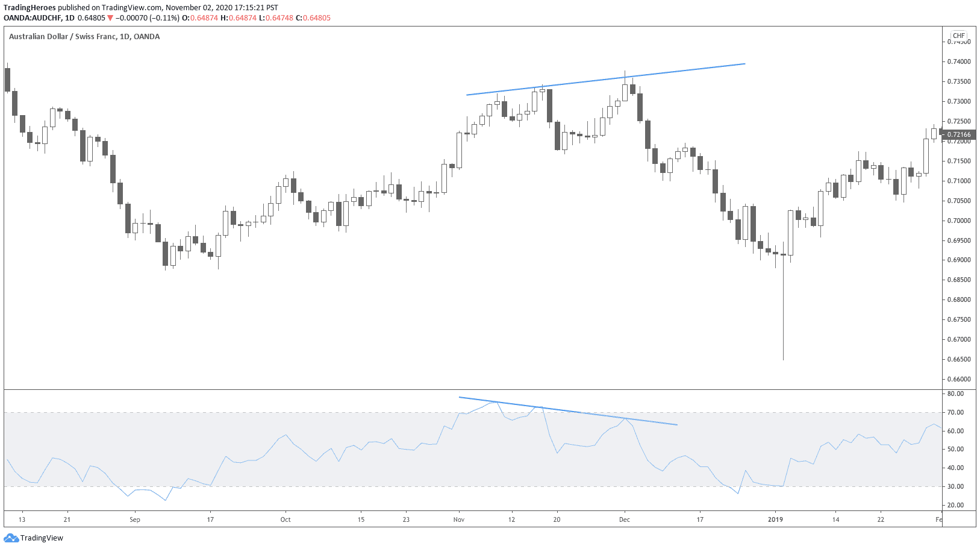Click the 0.73500 price axis label
980x549 pixels.
pyautogui.click(x=959, y=81)
